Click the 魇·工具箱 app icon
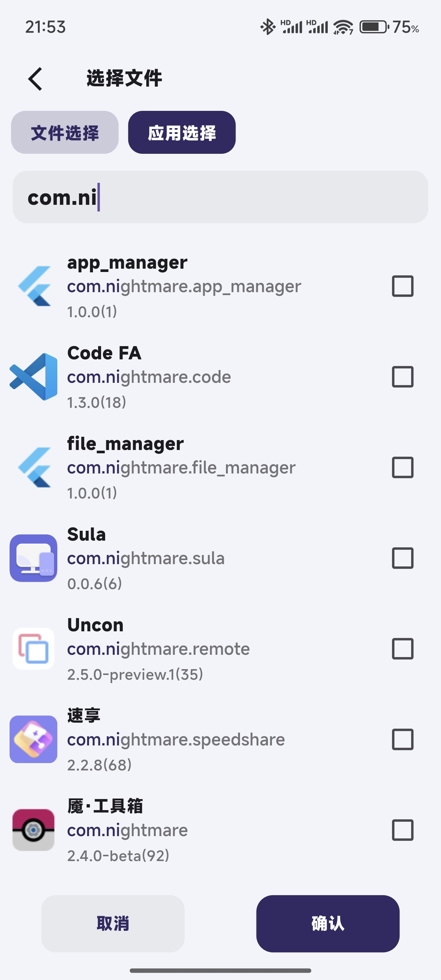This screenshot has height=980, width=441. [x=33, y=830]
